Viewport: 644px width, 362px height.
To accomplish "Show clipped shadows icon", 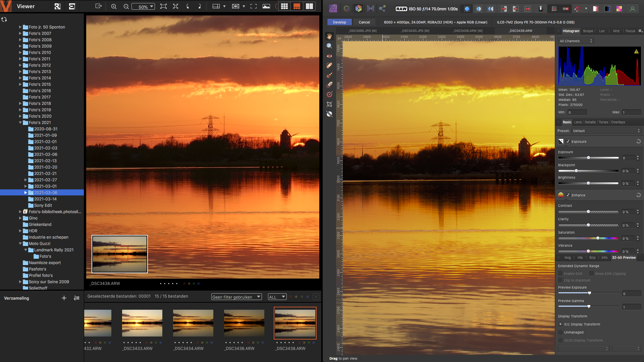I will 607,9.
